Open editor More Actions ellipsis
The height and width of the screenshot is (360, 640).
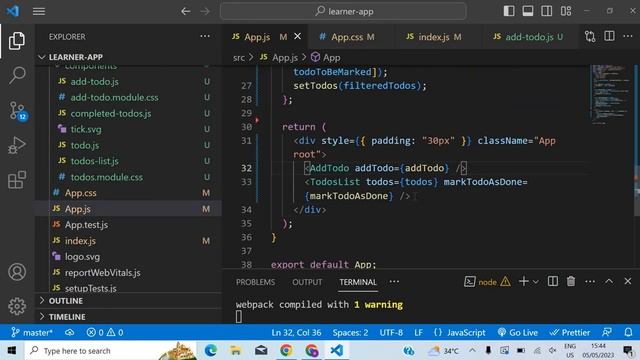coord(628,36)
